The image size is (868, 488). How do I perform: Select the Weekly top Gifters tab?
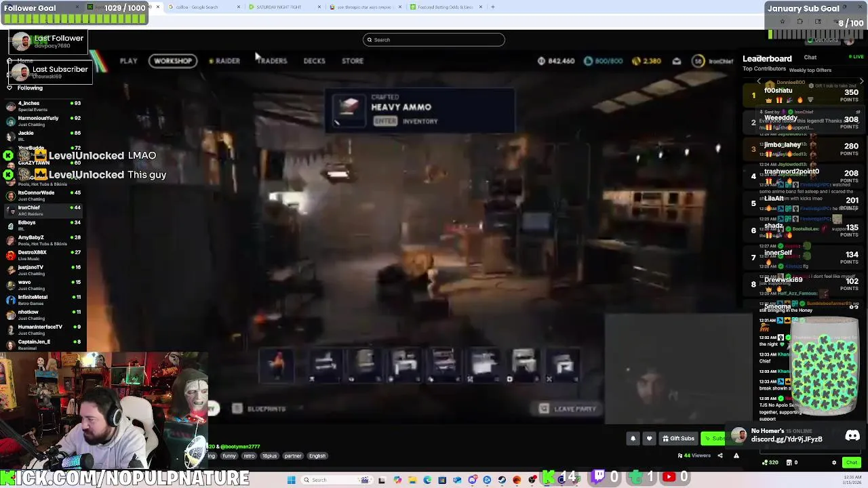[x=810, y=70]
